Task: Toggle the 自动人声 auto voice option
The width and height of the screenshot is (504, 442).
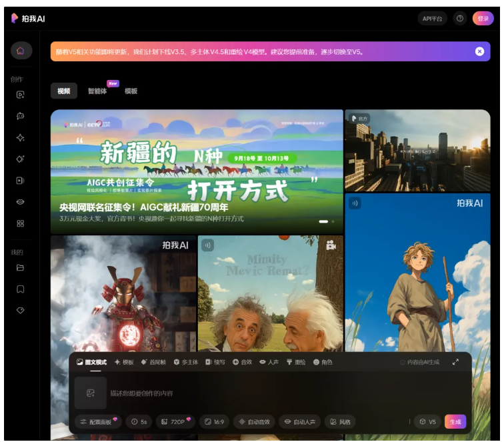Action: click(299, 422)
